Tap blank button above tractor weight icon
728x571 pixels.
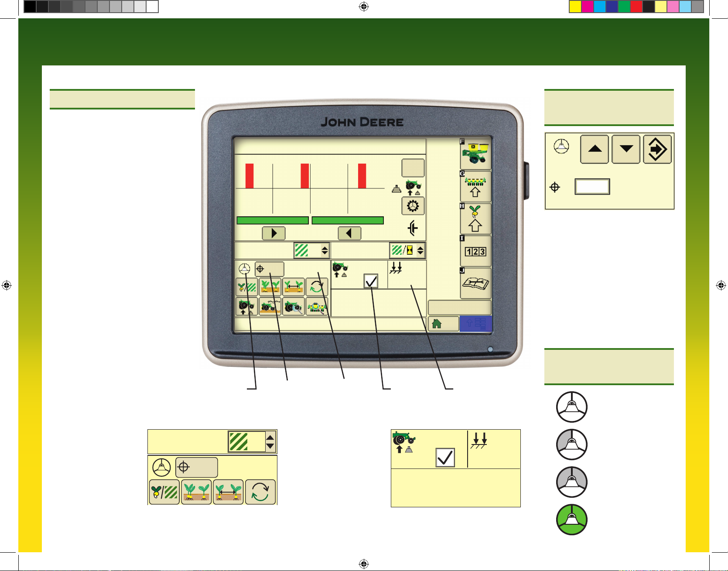pos(413,168)
